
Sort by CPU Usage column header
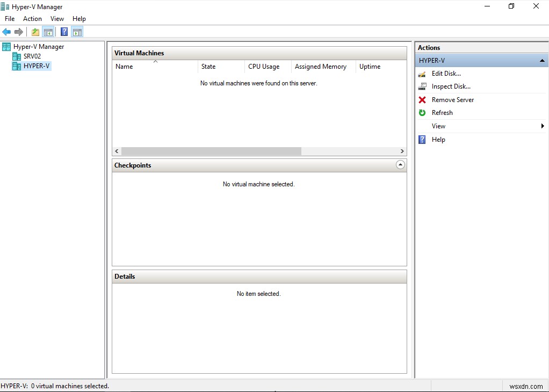268,67
